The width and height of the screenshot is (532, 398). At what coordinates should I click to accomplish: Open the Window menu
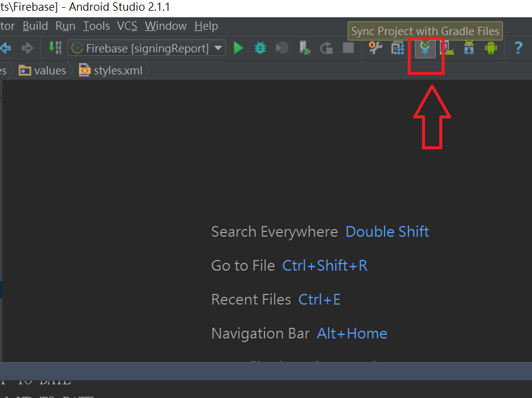[166, 26]
